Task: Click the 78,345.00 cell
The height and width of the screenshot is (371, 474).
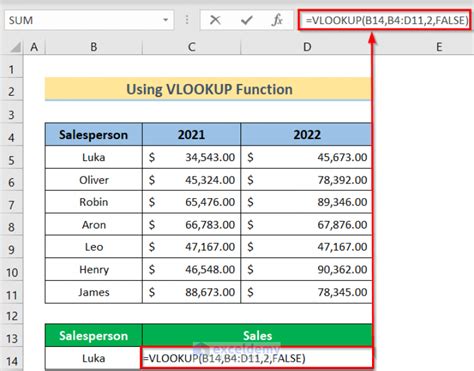Action: point(306,292)
